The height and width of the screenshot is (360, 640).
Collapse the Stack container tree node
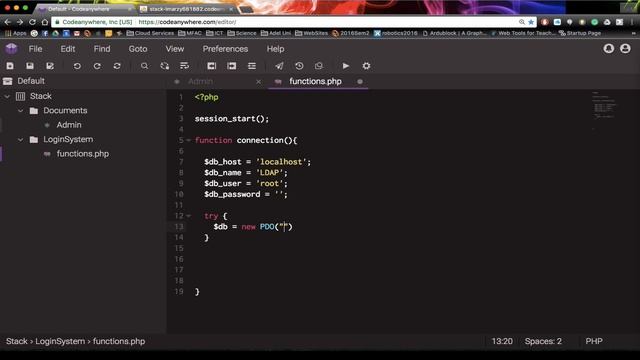[x=7, y=96]
